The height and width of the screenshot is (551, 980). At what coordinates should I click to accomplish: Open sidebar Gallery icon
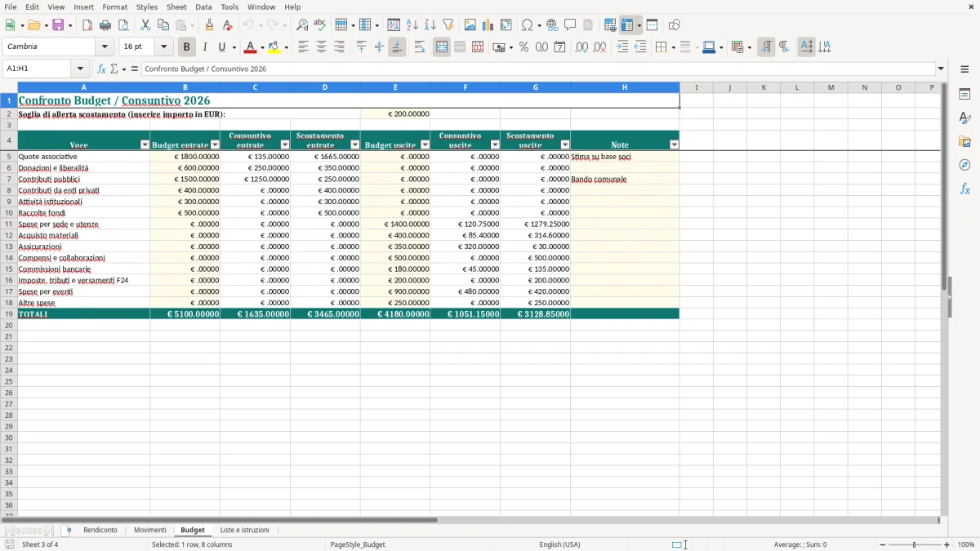click(x=964, y=142)
